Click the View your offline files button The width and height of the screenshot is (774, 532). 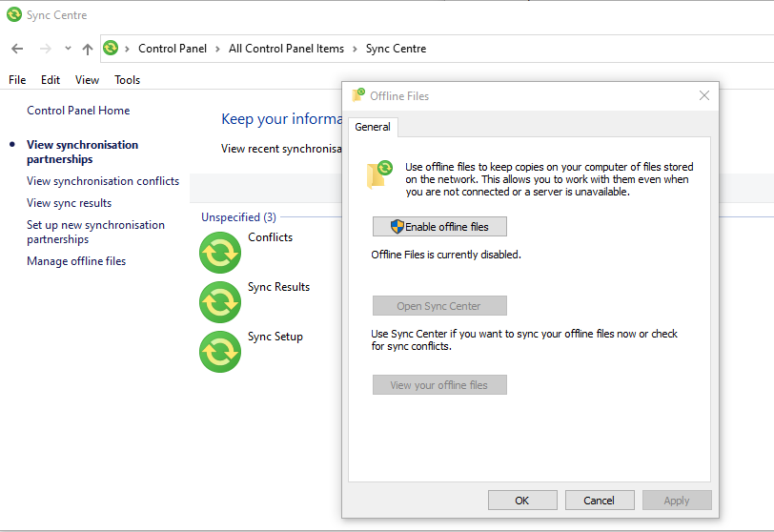pyautogui.click(x=439, y=384)
